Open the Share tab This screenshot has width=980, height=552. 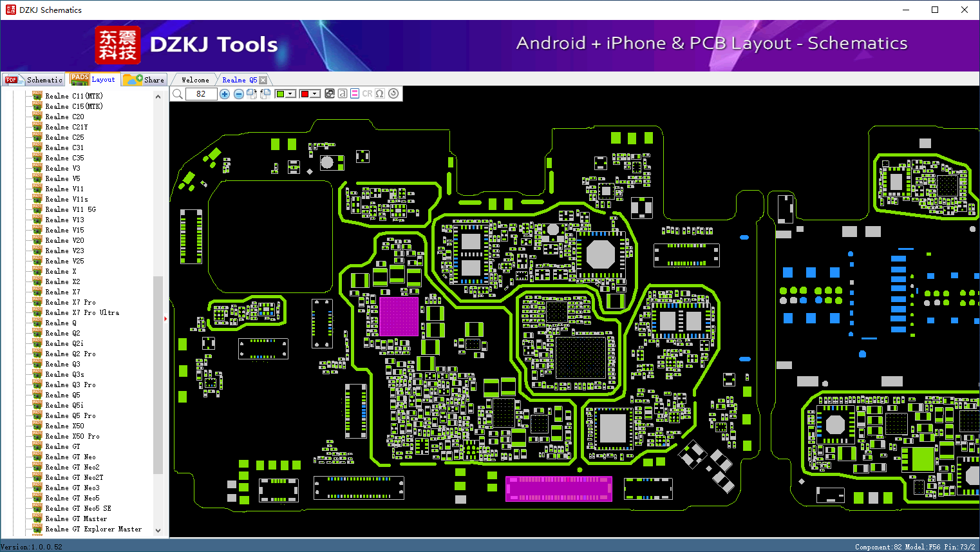pos(144,79)
